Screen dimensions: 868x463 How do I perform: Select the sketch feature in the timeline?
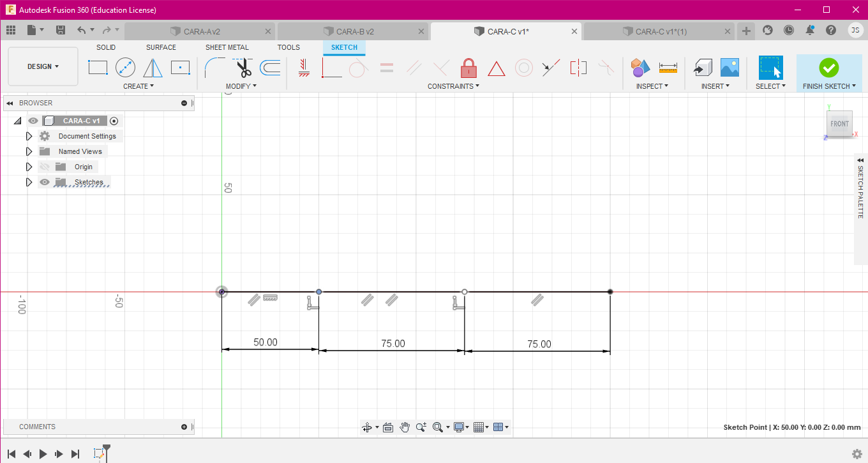point(99,454)
